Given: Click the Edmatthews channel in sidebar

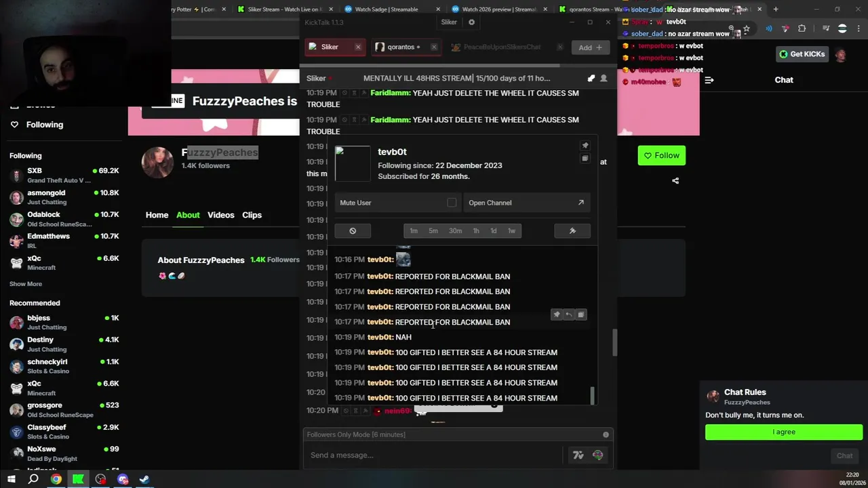Looking at the screenshot, I should tap(64, 241).
